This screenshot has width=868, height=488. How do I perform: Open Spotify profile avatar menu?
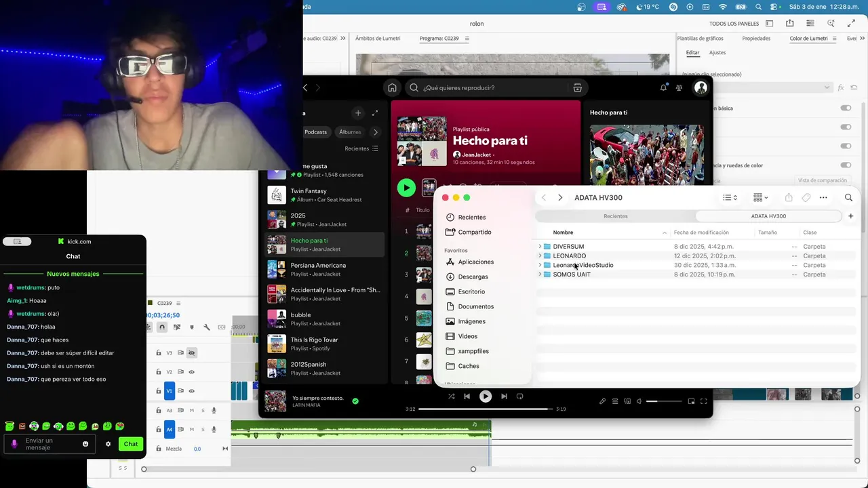click(701, 87)
